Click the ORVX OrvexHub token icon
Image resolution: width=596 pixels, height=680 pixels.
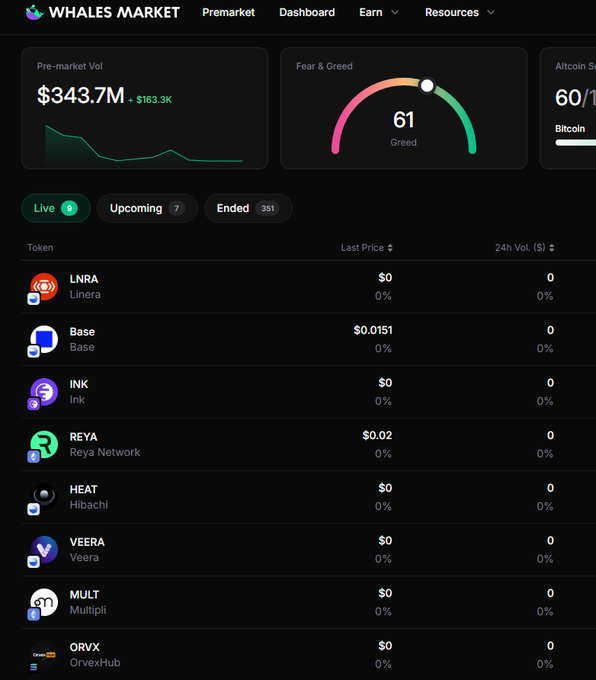tap(44, 655)
